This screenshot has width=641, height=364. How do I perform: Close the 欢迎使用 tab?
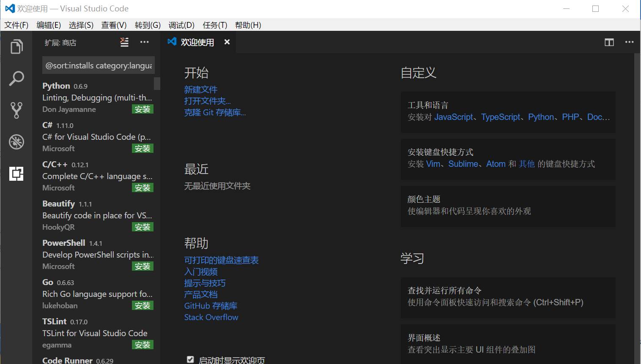[x=227, y=42]
